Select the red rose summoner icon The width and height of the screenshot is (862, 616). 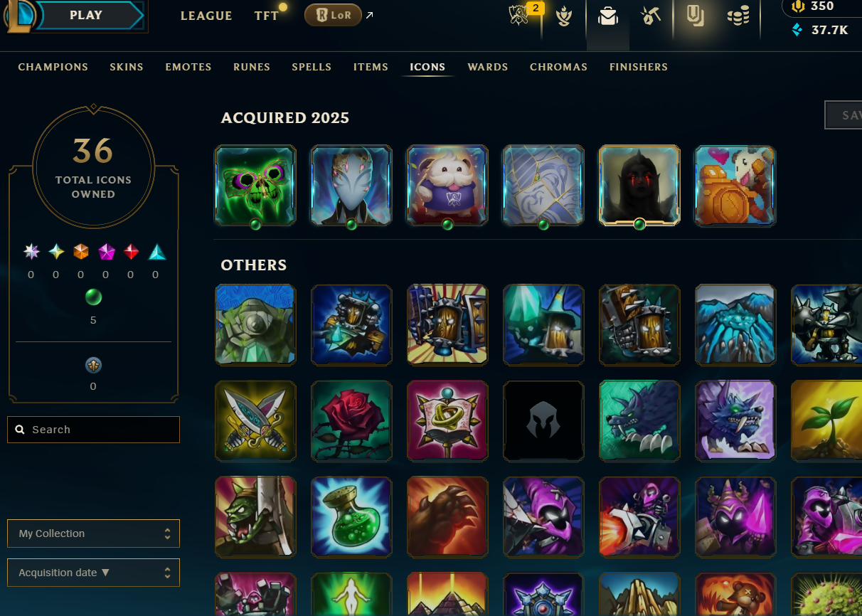tap(351, 420)
